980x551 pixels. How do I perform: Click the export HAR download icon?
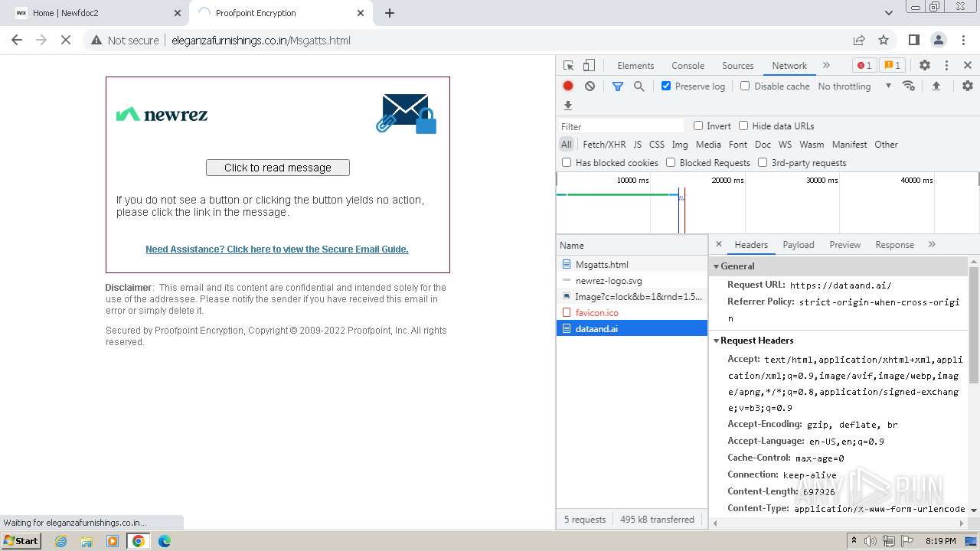click(x=568, y=105)
